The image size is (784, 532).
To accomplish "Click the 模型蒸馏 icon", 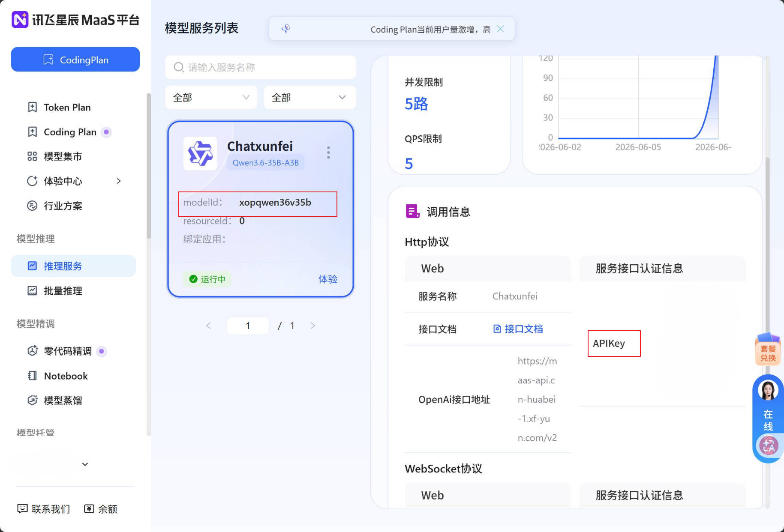I will pos(32,400).
